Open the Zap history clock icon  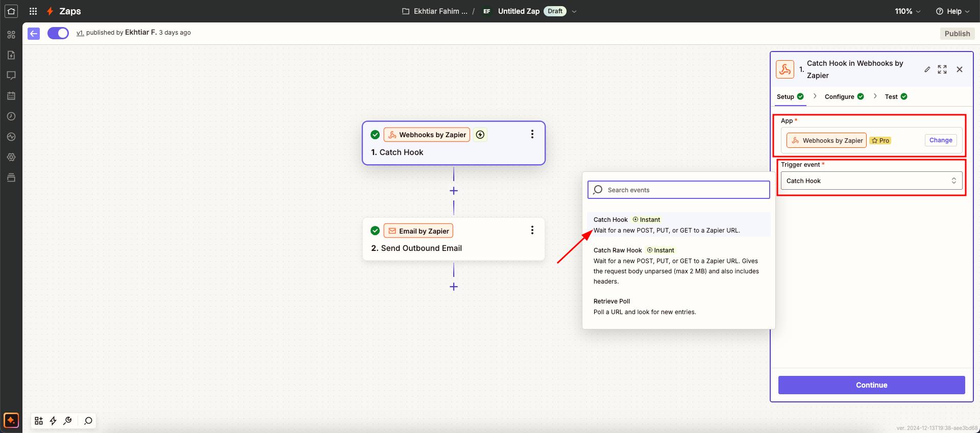11,116
